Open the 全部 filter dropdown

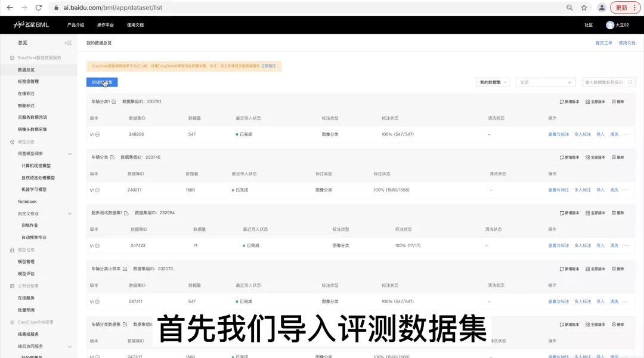point(545,82)
